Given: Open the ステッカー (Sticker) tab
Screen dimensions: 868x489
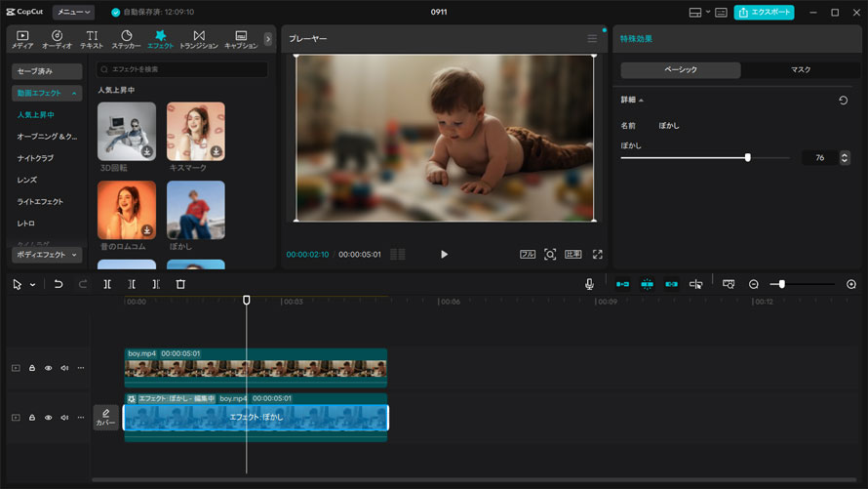Looking at the screenshot, I should (x=126, y=39).
